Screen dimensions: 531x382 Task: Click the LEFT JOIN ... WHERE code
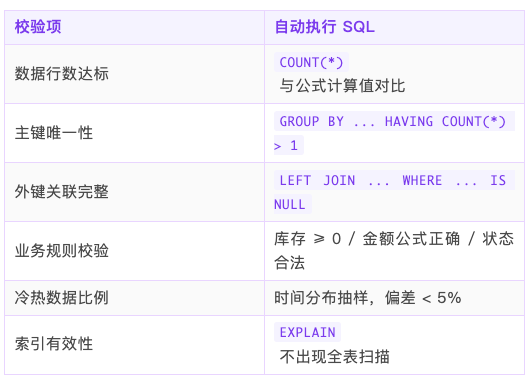394,180
